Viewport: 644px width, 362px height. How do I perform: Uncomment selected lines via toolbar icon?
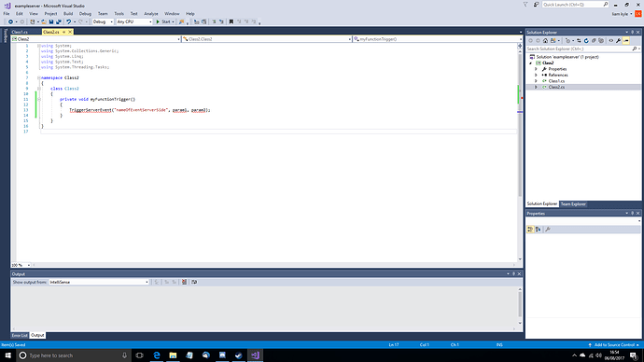[221, 21]
